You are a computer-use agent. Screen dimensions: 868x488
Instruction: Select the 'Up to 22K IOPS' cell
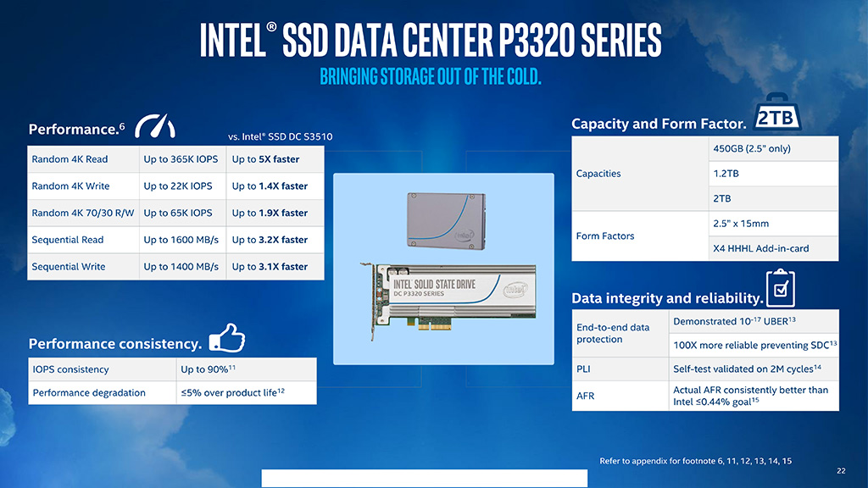[181, 186]
